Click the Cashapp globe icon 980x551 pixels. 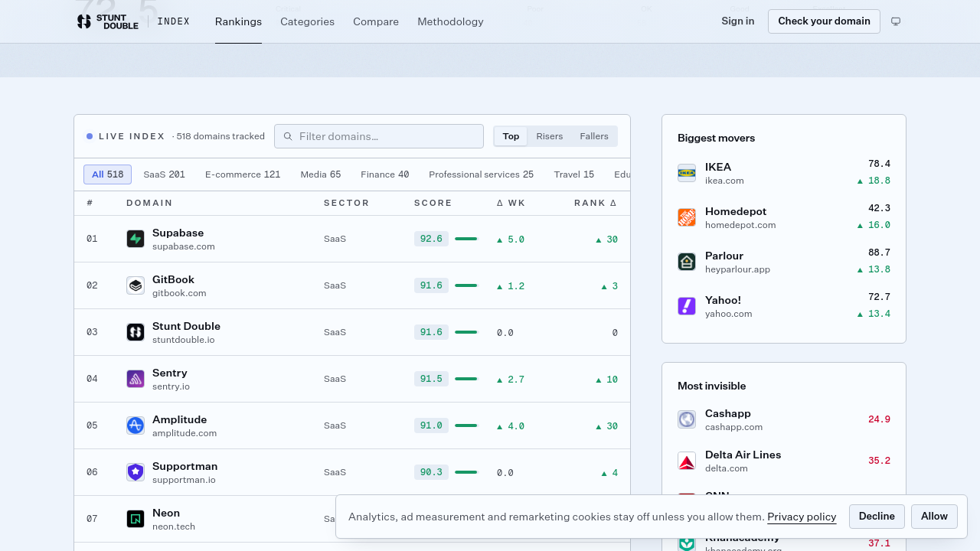pyautogui.click(x=687, y=419)
